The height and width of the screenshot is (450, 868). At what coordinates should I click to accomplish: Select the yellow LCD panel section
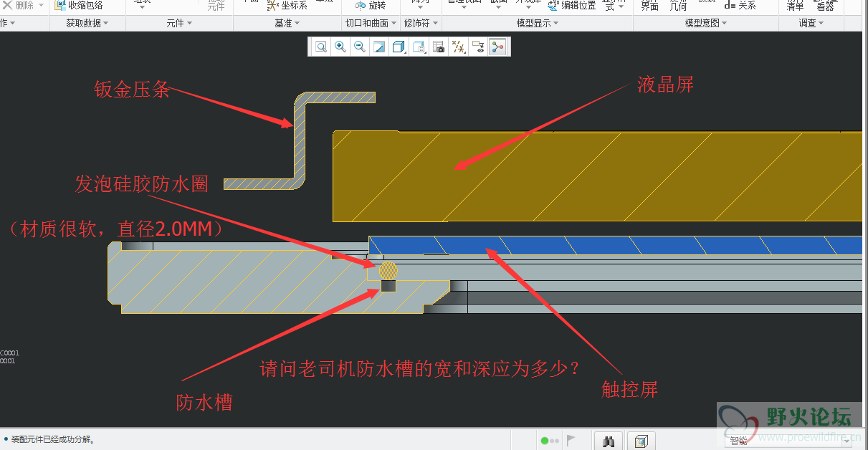coord(596,176)
